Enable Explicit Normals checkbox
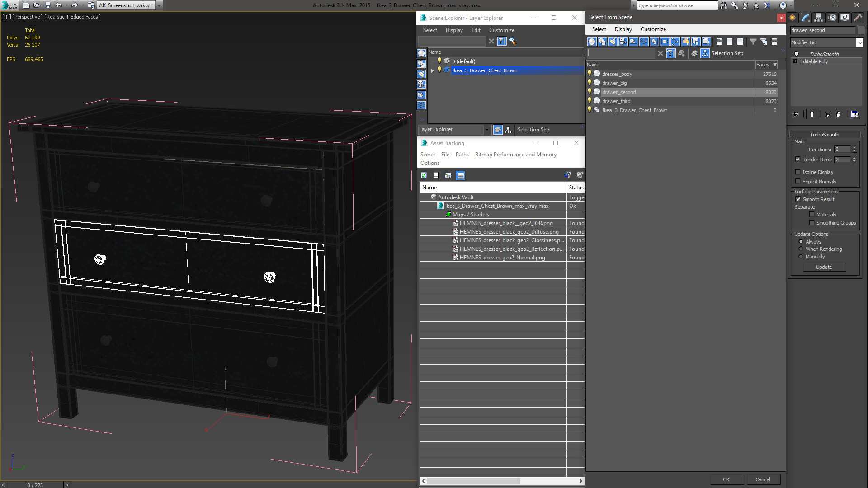The image size is (868, 488). (797, 182)
